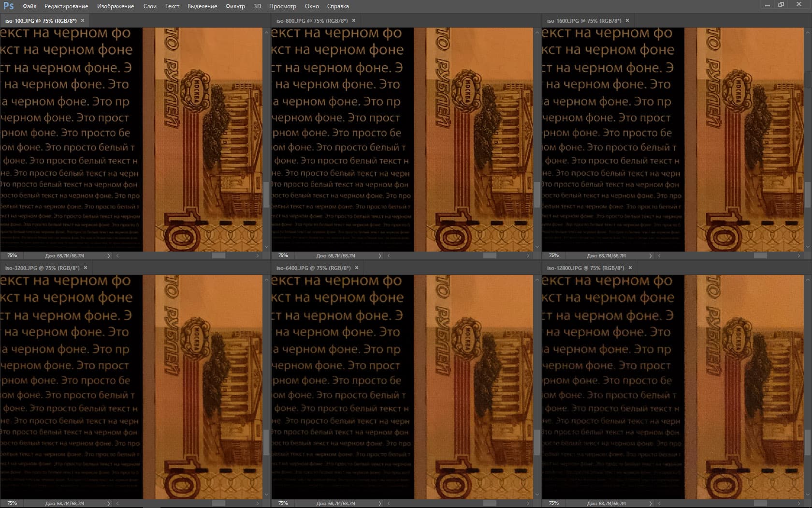Click scroll-left arrow in iso-800.JPG window
The image size is (812, 508).
389,255
